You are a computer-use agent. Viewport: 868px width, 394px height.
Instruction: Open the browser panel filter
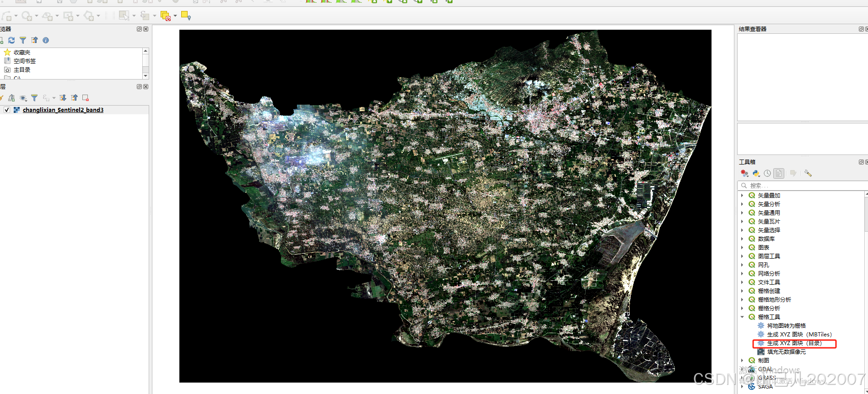pyautogui.click(x=23, y=40)
